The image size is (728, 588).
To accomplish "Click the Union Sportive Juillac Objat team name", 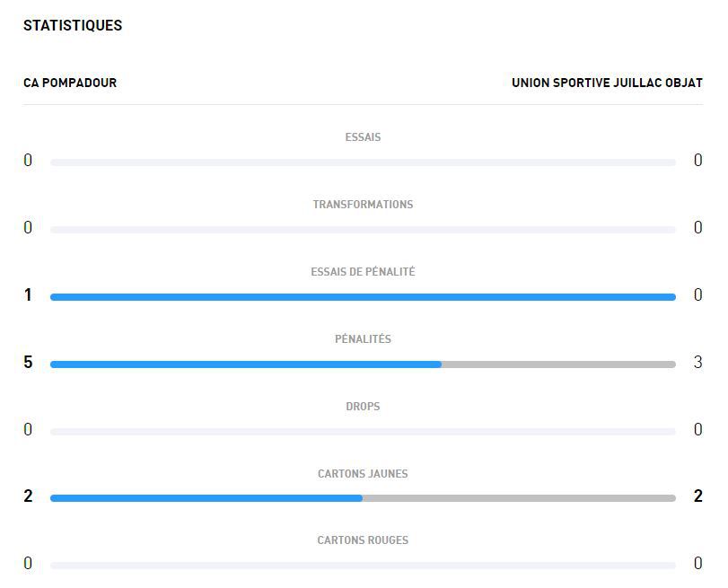I will [x=607, y=83].
